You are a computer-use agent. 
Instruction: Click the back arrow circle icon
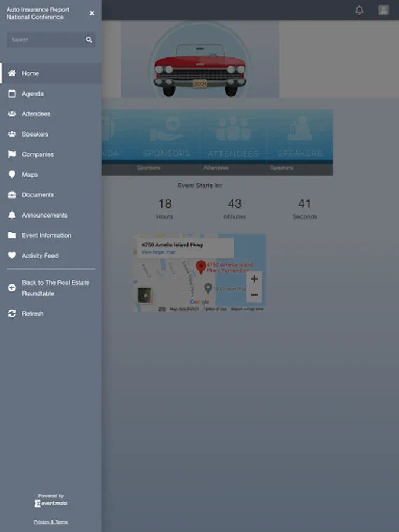click(x=12, y=288)
